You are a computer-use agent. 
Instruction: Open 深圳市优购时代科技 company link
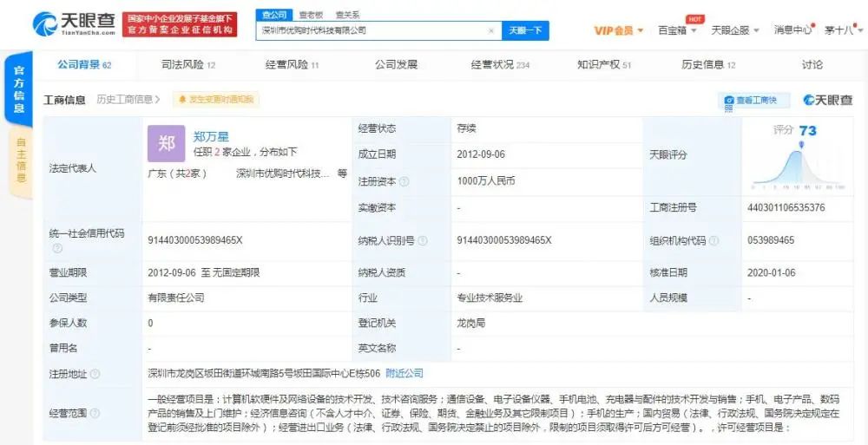(283, 173)
